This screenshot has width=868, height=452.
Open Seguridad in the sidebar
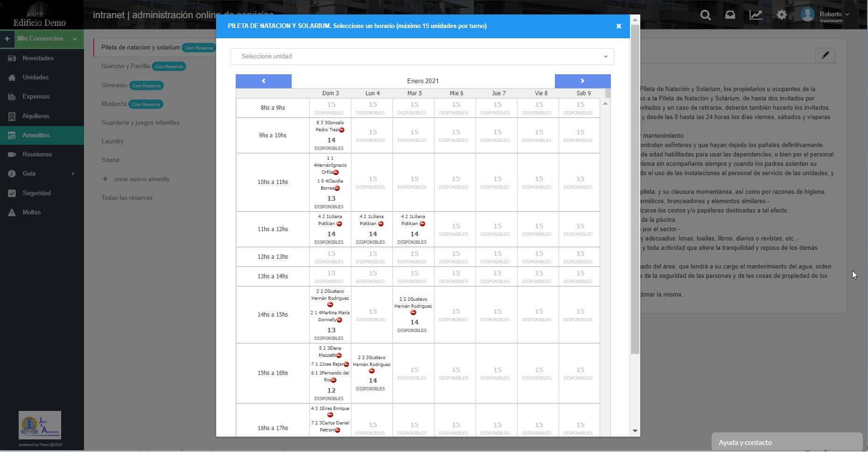click(36, 193)
